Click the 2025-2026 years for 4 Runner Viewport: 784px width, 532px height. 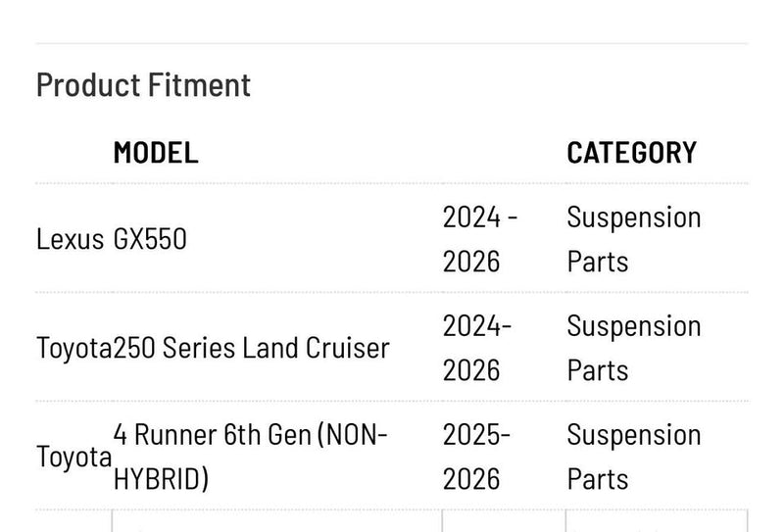tap(476, 457)
